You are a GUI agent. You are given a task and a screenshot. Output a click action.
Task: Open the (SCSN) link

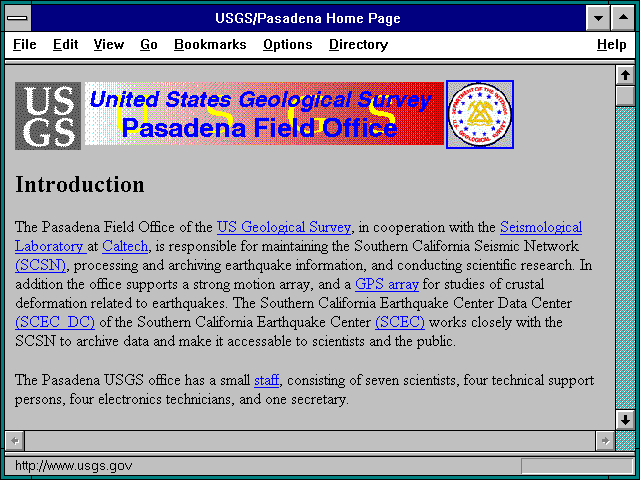(40, 265)
